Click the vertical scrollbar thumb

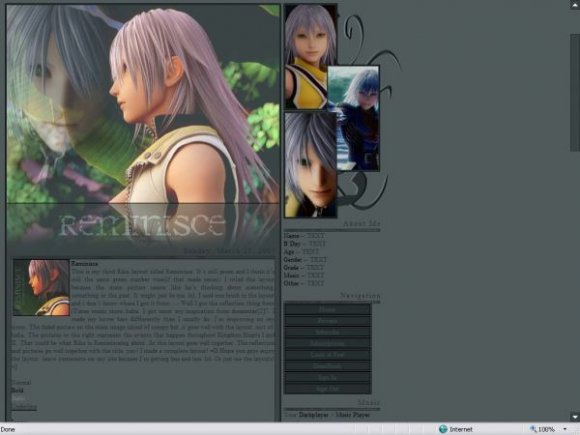pyautogui.click(x=575, y=92)
